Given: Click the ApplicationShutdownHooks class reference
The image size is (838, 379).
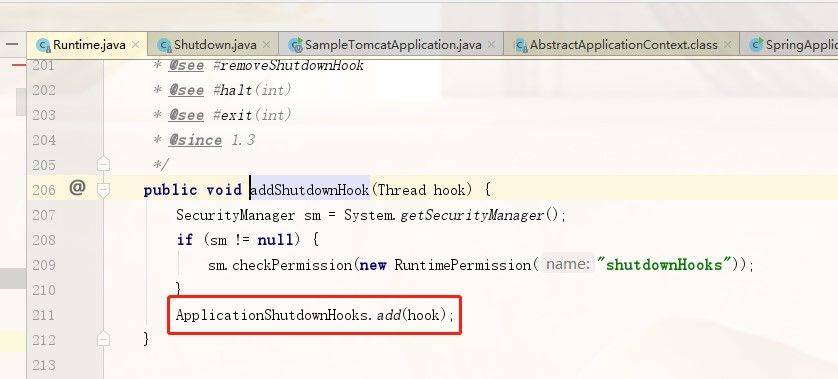Looking at the screenshot, I should tap(272, 315).
